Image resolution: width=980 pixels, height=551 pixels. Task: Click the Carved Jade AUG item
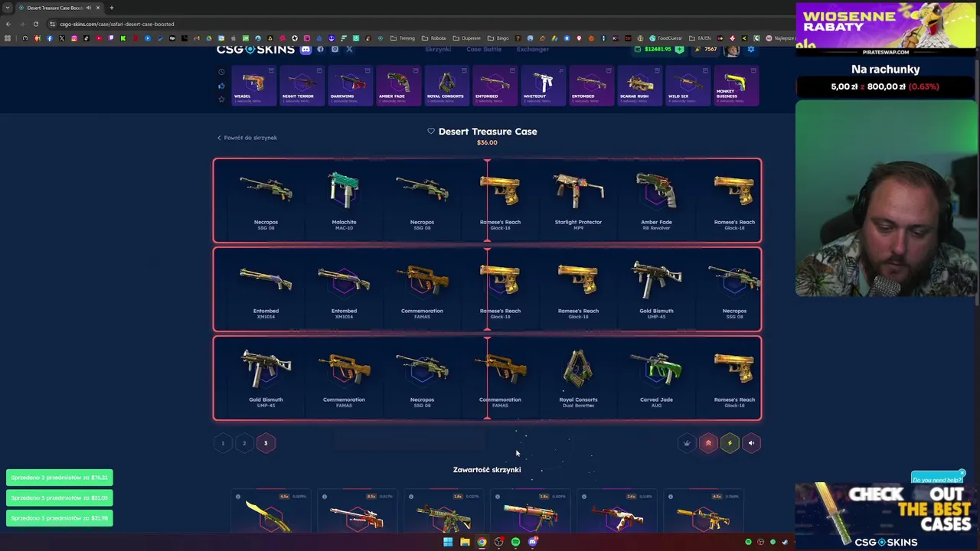click(x=656, y=378)
